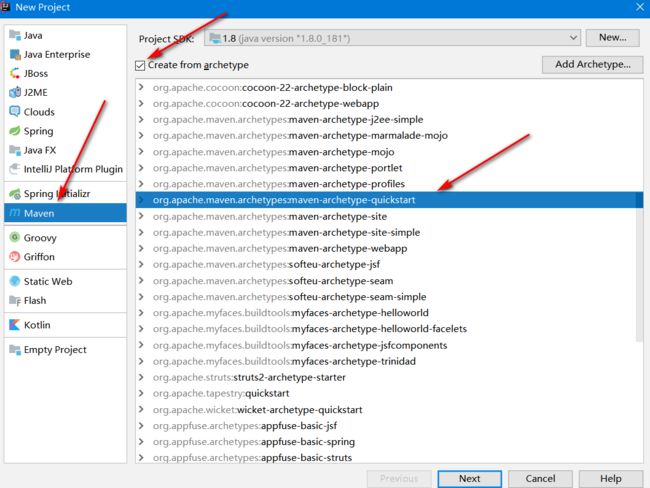Click the Empty Project folder icon
Image resolution: width=650 pixels, height=488 pixels.
(x=15, y=350)
